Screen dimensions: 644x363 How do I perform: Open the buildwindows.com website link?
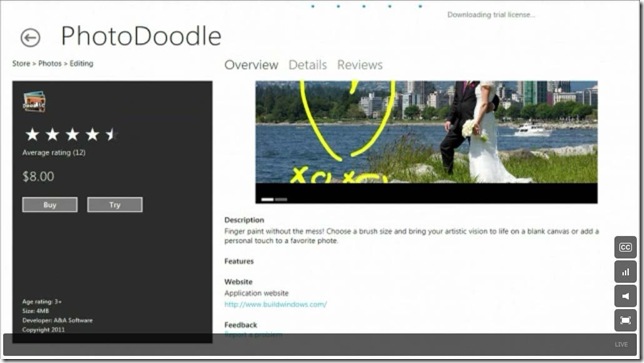[276, 304]
